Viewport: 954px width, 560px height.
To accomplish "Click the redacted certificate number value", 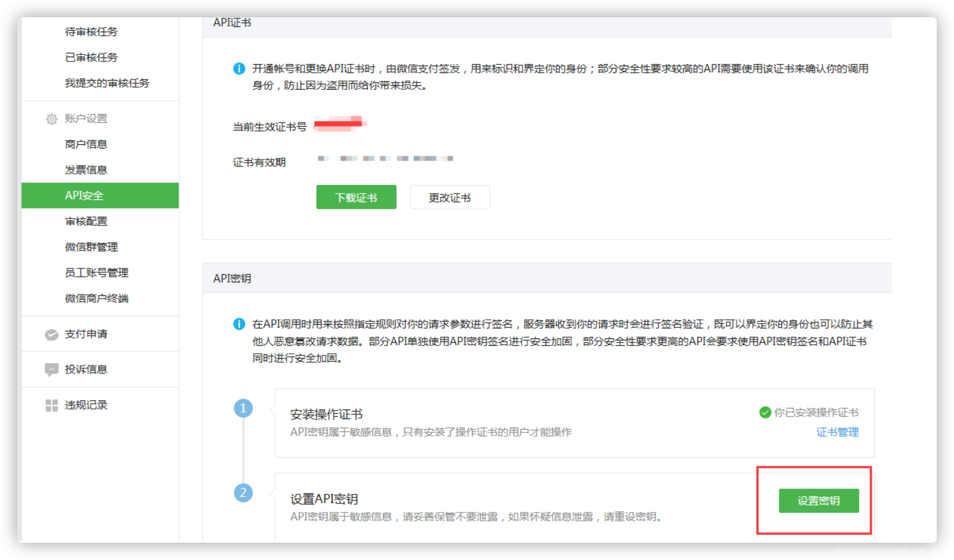I will click(x=339, y=124).
